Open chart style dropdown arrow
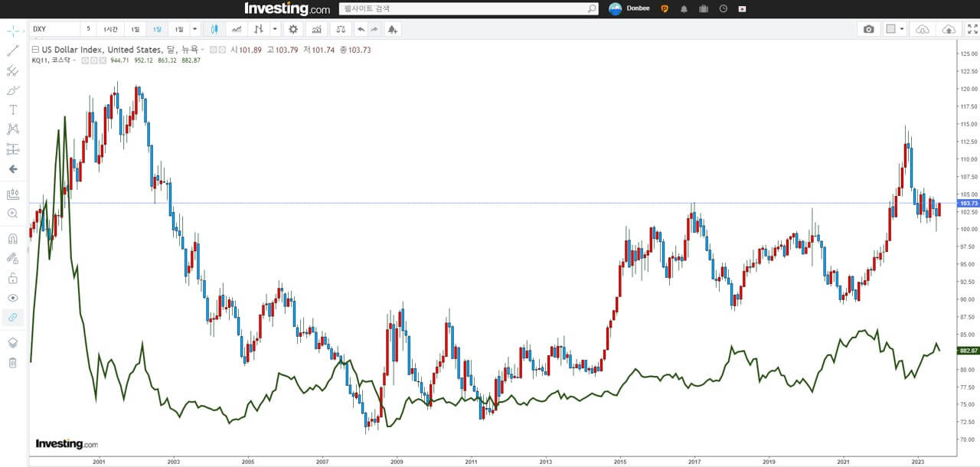 274,29
